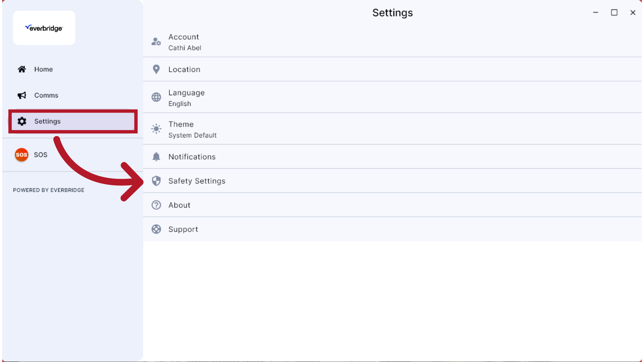Click the Powered by Everbridge text
Image resolution: width=644 pixels, height=362 pixels.
point(48,190)
